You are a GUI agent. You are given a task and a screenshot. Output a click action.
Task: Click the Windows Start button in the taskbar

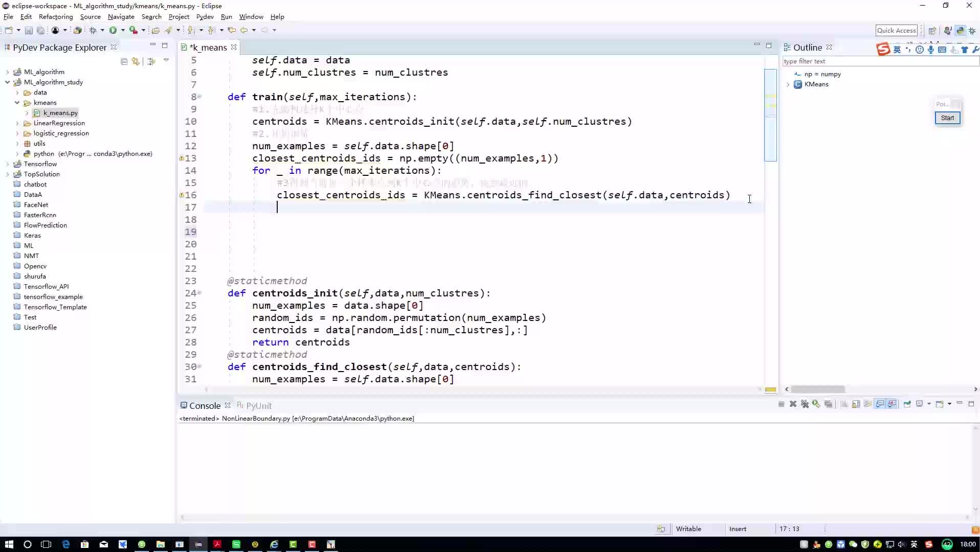(9, 544)
